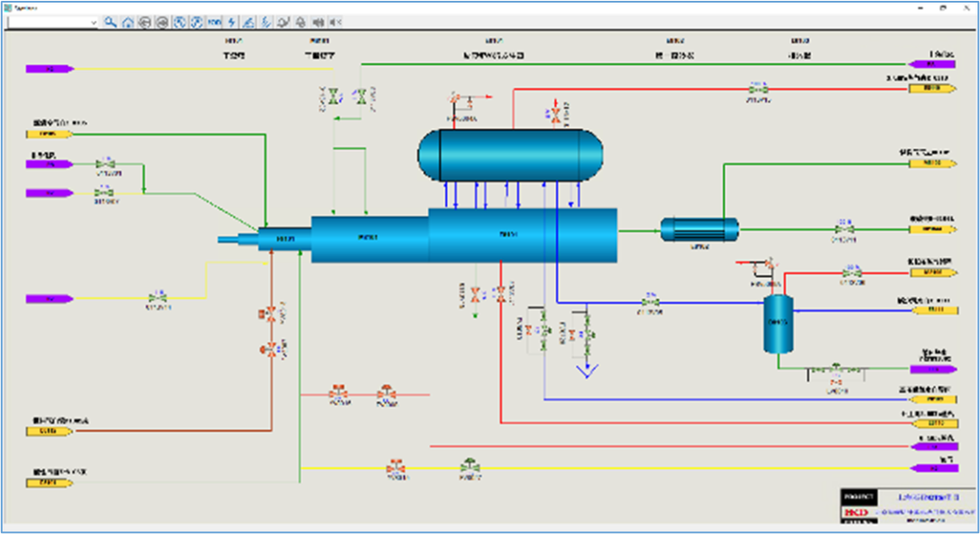Go to the Home display icon
This screenshot has width=980, height=534.
coord(128,22)
